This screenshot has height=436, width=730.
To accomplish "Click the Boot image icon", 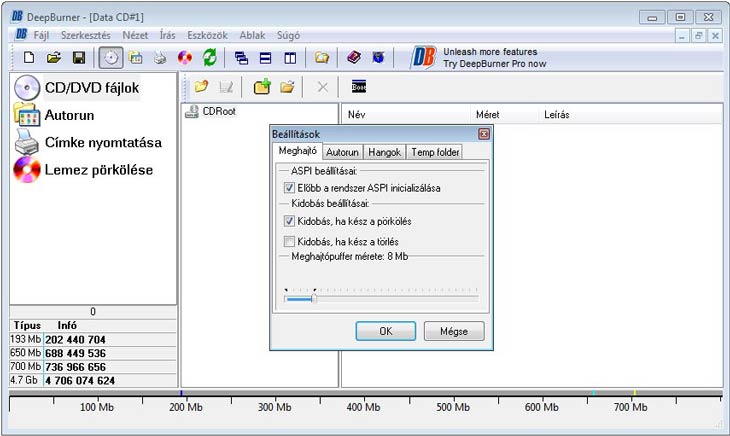I will (359, 87).
